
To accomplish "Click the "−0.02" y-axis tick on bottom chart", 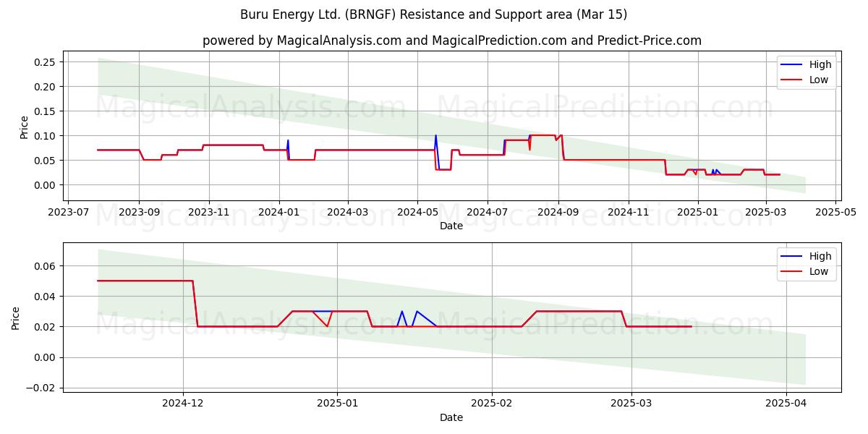I will point(41,388).
